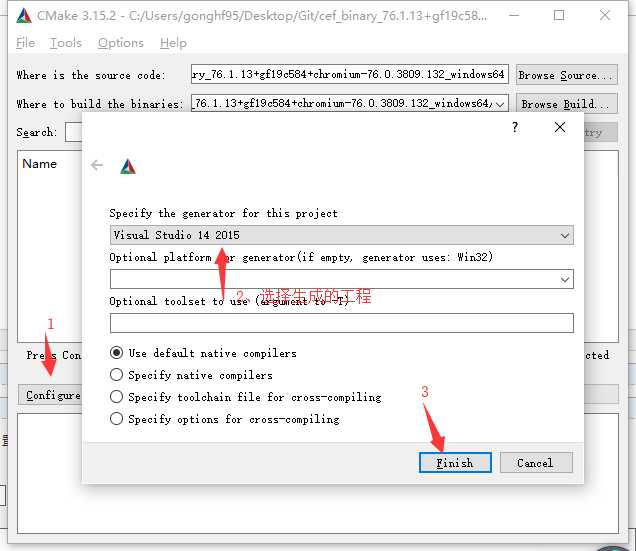The height and width of the screenshot is (551, 636).
Task: Open the Options menu
Action: click(121, 43)
